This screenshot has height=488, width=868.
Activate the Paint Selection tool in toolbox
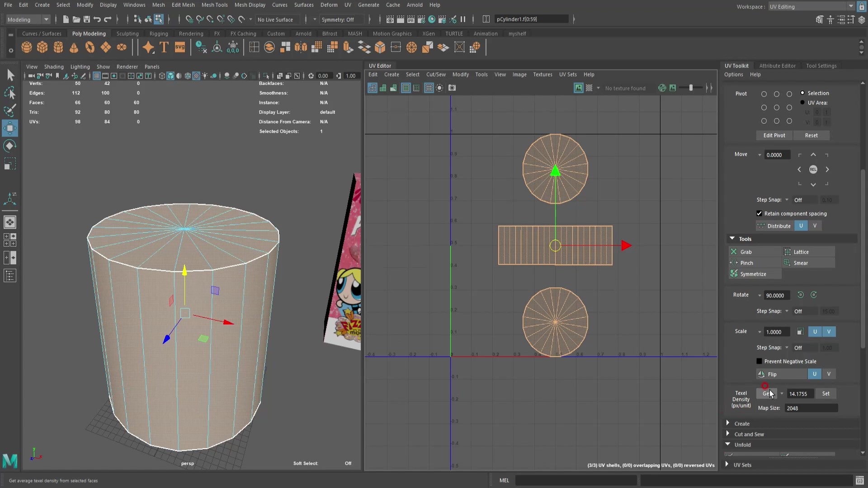(10, 111)
